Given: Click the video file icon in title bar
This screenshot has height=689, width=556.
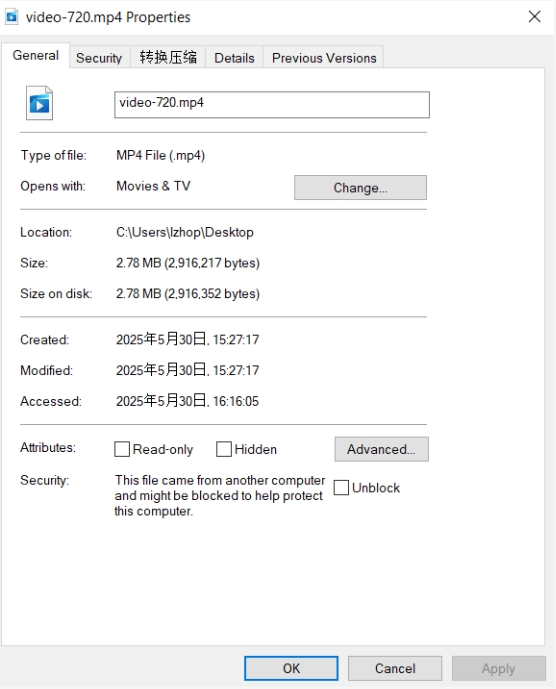Looking at the screenshot, I should 11,17.
